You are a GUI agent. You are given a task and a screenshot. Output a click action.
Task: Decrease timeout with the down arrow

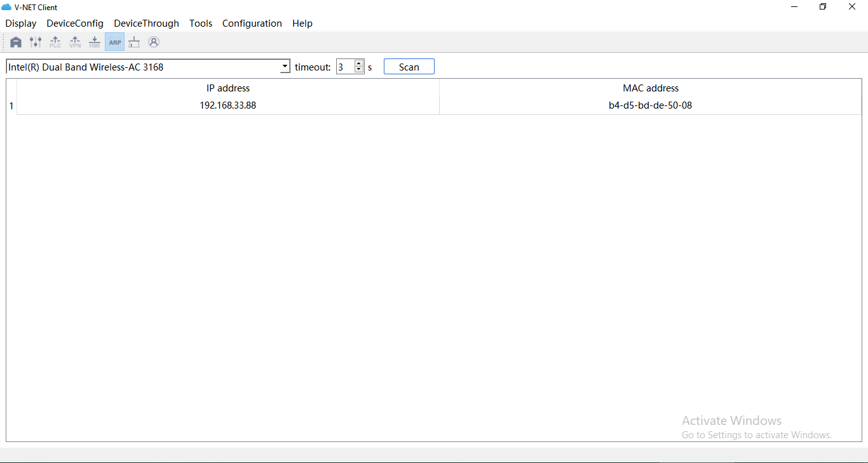coord(359,69)
